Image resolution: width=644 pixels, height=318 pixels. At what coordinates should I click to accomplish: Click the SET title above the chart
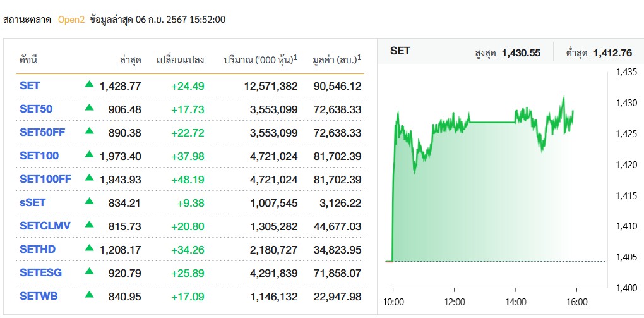click(400, 51)
